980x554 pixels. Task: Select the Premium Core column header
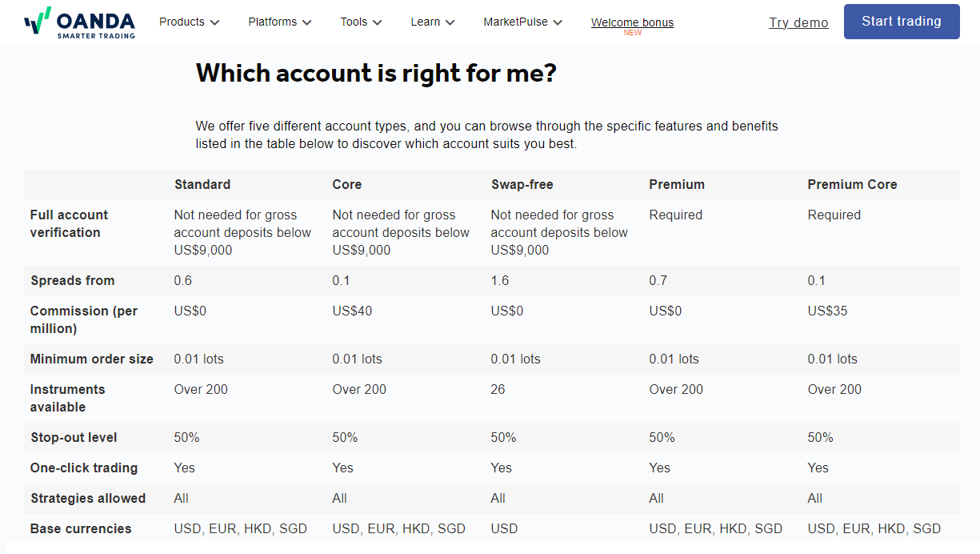click(852, 184)
